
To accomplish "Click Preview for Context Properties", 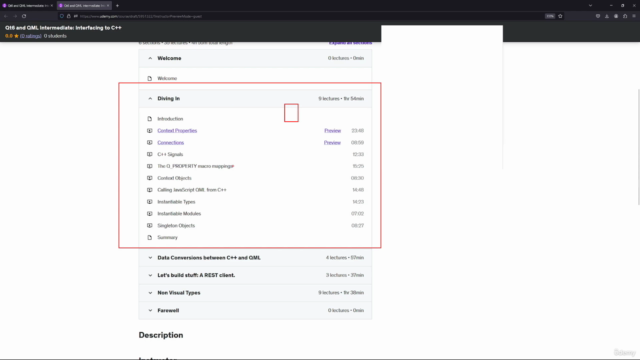I will coord(332,131).
